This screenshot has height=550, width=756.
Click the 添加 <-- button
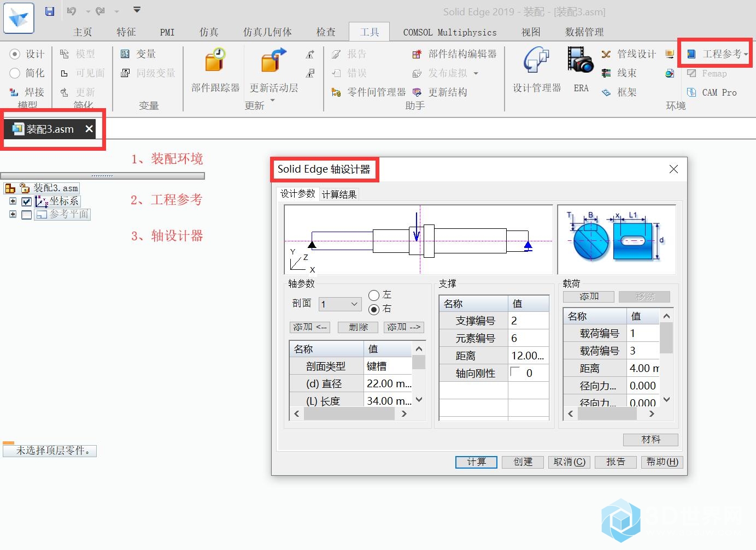310,327
